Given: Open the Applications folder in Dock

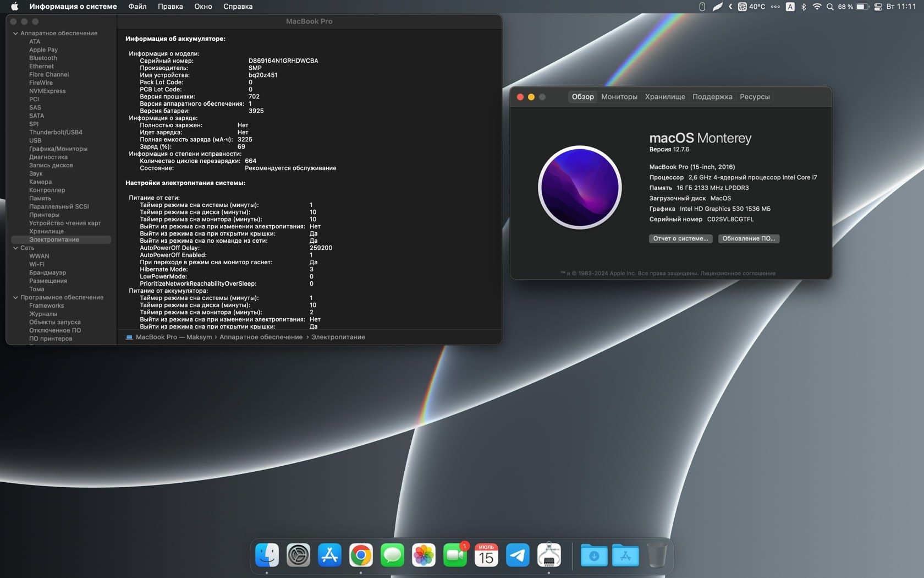Looking at the screenshot, I should click(625, 555).
